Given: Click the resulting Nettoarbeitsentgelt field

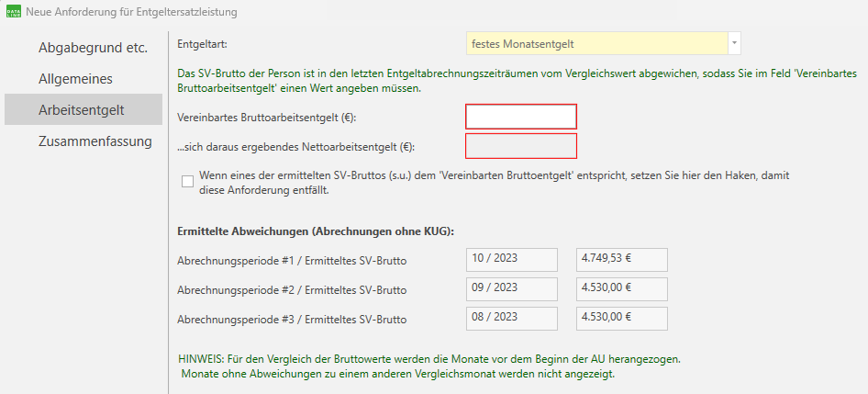Looking at the screenshot, I should (521, 146).
